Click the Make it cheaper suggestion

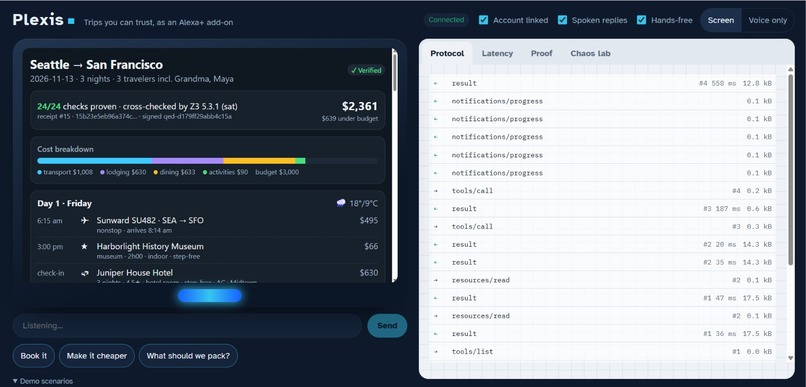point(97,356)
